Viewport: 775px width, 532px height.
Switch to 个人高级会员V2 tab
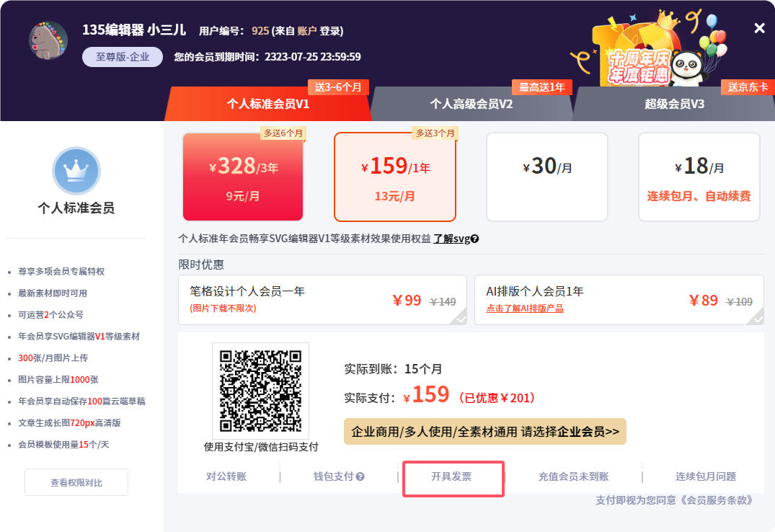[471, 104]
